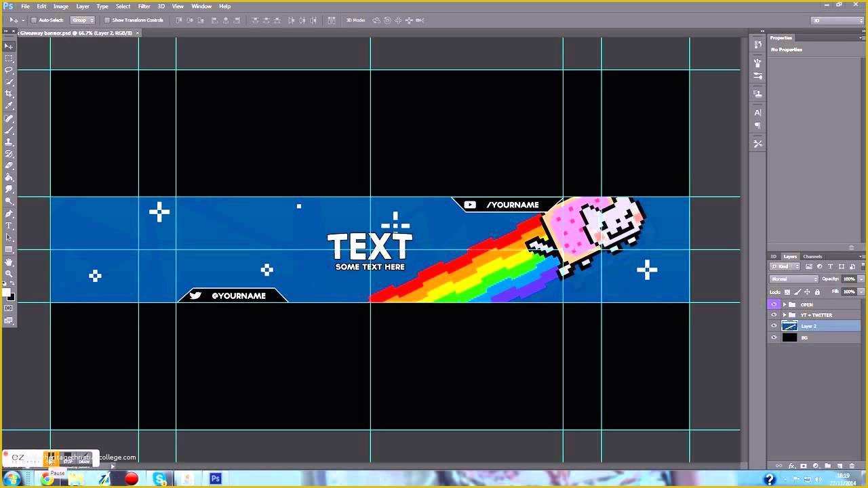The height and width of the screenshot is (488, 868).
Task: Select the Path Selection tool
Action: (x=9, y=237)
